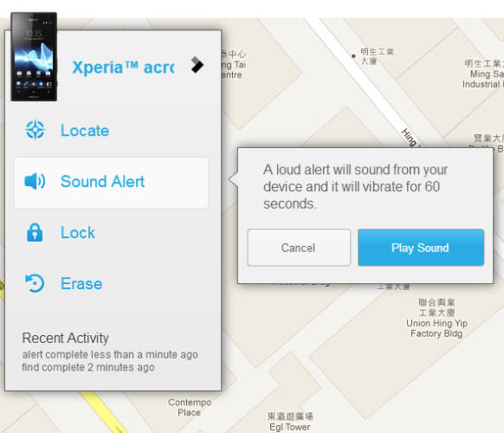Click the alert description text in popup
The image size is (504, 433).
[355, 186]
